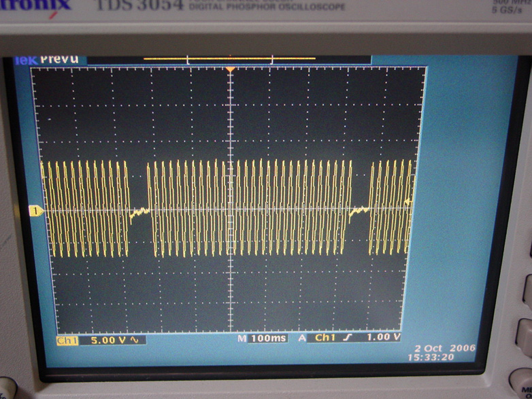Click the 1.00 V trigger level readout
The image size is (532, 399).
click(x=383, y=337)
